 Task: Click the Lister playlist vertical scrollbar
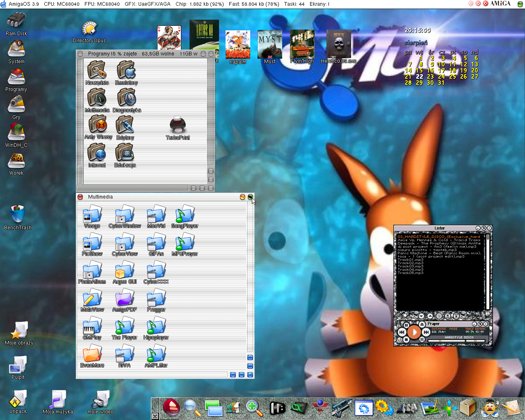(x=488, y=272)
